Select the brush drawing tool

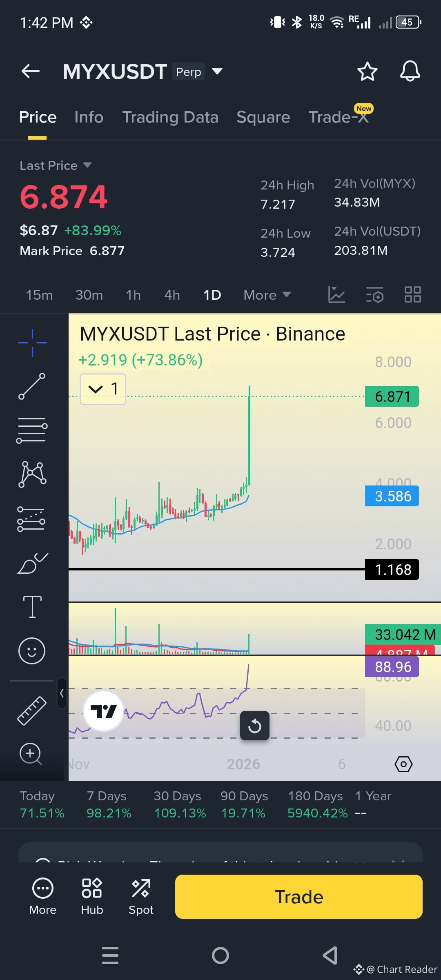pyautogui.click(x=33, y=563)
